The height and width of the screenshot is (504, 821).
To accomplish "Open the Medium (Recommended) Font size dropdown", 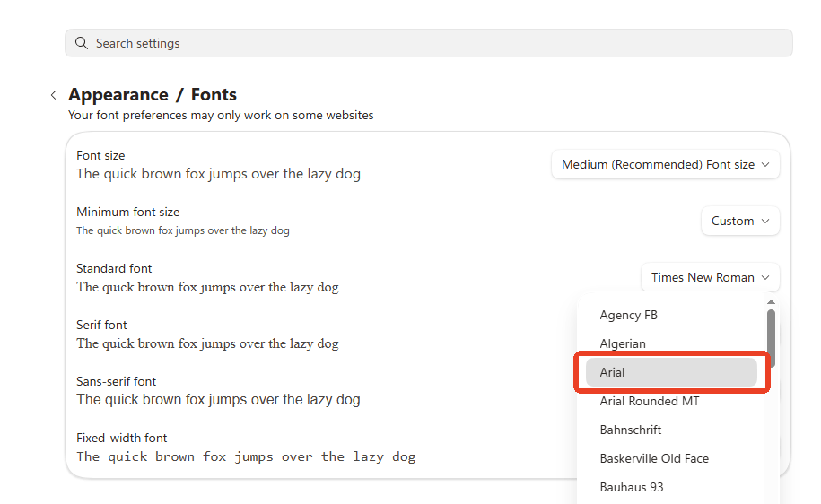I will tap(665, 165).
